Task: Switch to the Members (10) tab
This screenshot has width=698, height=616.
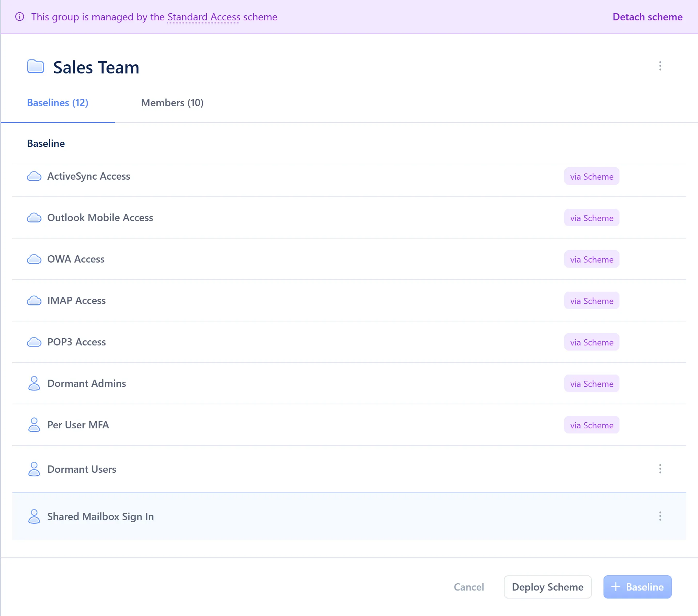Action: tap(172, 103)
